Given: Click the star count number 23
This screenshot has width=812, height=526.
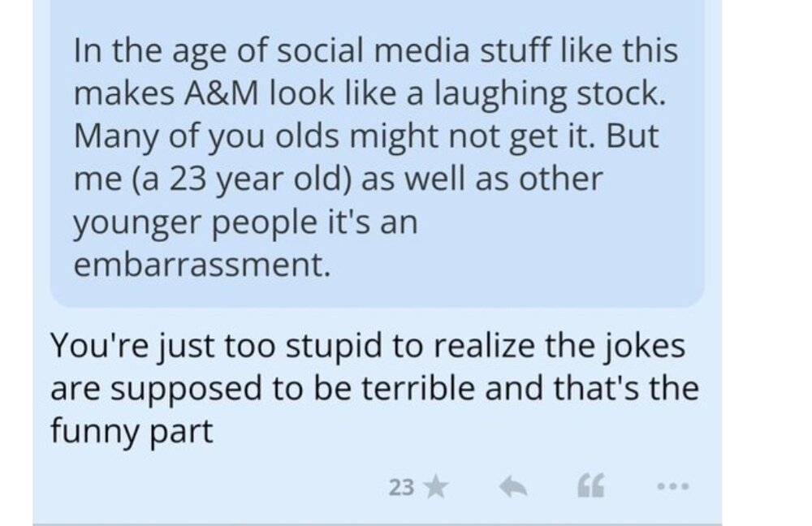Looking at the screenshot, I should pos(401,487).
